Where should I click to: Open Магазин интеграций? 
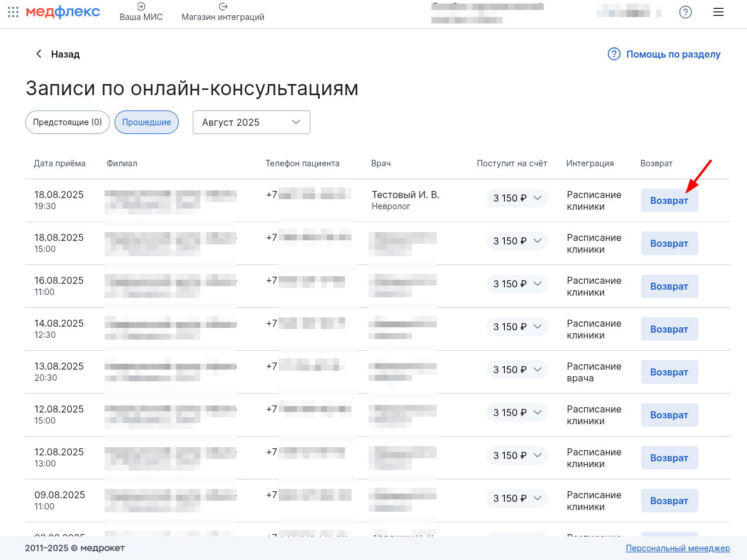[x=223, y=12]
